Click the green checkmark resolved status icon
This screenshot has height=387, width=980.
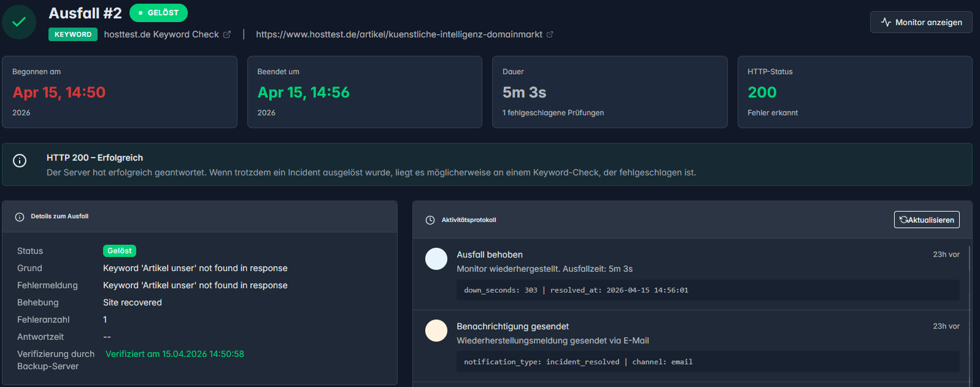click(x=19, y=22)
